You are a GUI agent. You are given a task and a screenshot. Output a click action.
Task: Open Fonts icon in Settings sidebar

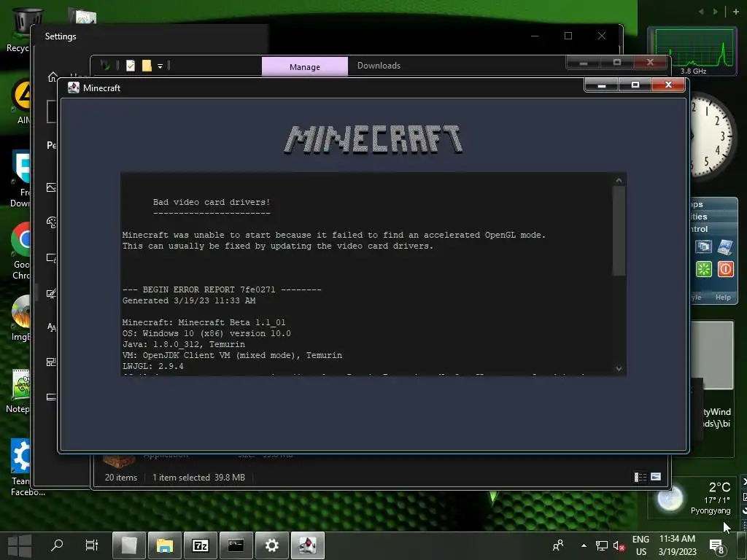52,327
